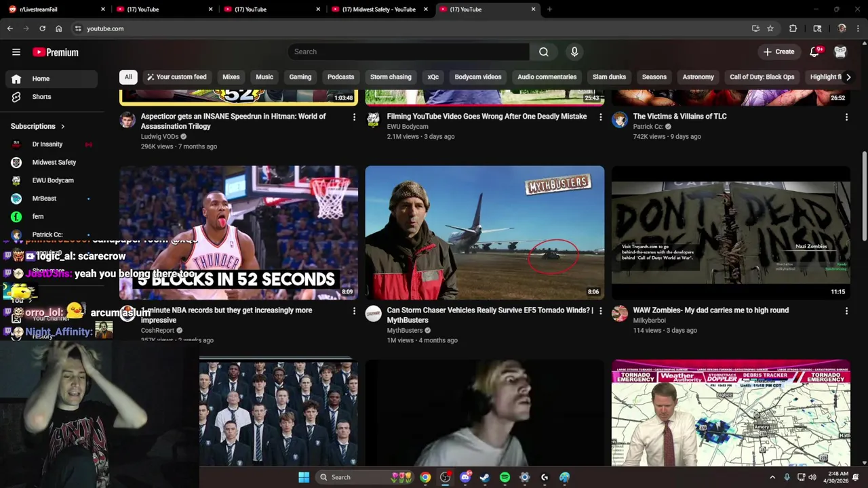Go back in the browser
Image resolution: width=868 pixels, height=488 pixels.
(x=10, y=28)
